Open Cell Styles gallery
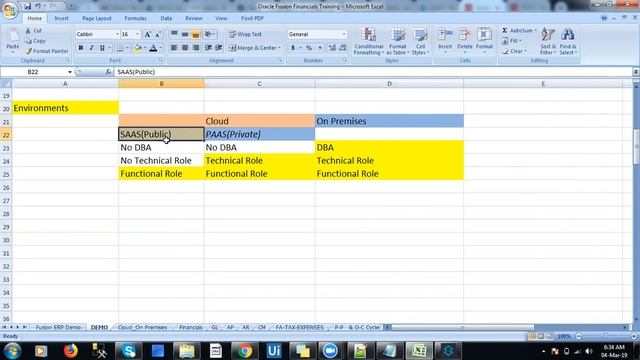Image resolution: width=640 pixels, height=360 pixels. [x=420, y=41]
